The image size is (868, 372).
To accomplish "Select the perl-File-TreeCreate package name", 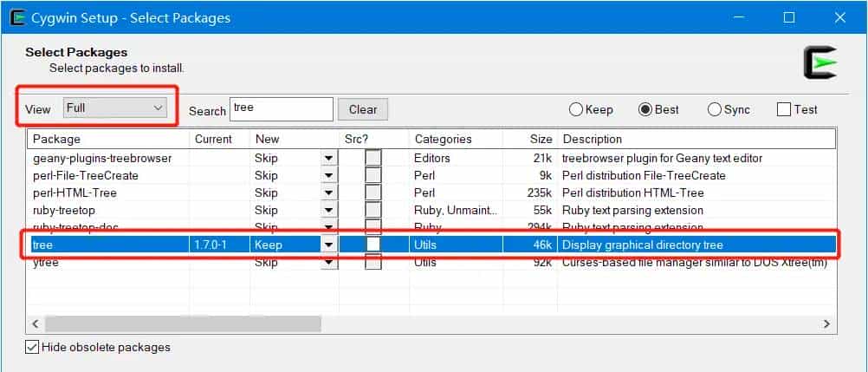I will click(86, 176).
